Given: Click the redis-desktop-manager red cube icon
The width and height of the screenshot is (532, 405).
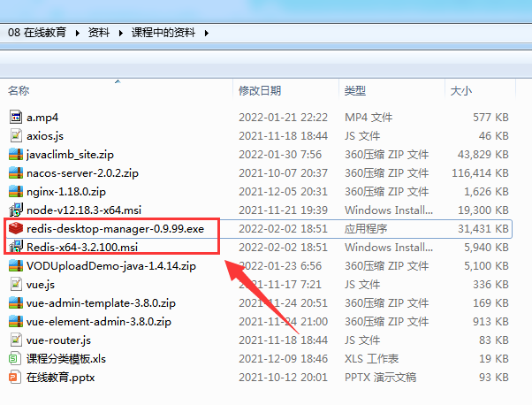Looking at the screenshot, I should (x=16, y=228).
